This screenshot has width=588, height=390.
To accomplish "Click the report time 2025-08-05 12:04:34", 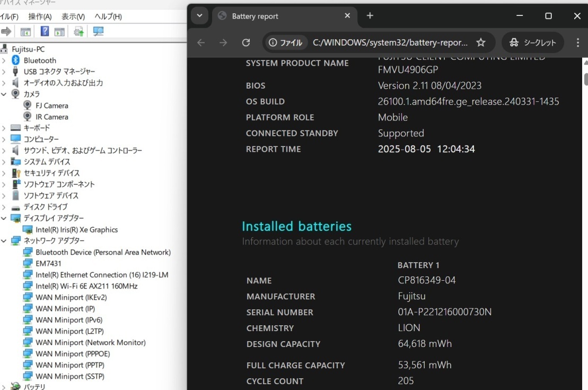I will coord(426,149).
